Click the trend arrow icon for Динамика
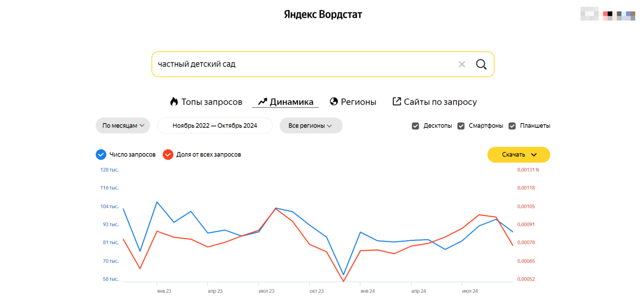 [263, 102]
